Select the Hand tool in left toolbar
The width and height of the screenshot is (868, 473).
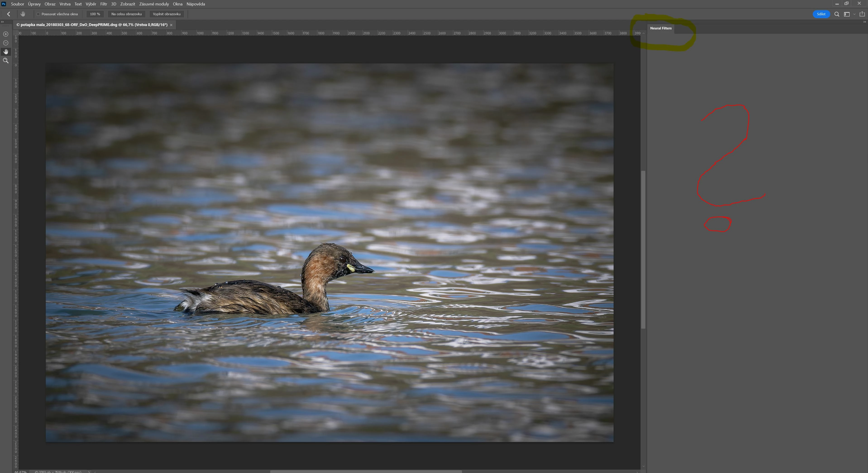6,52
